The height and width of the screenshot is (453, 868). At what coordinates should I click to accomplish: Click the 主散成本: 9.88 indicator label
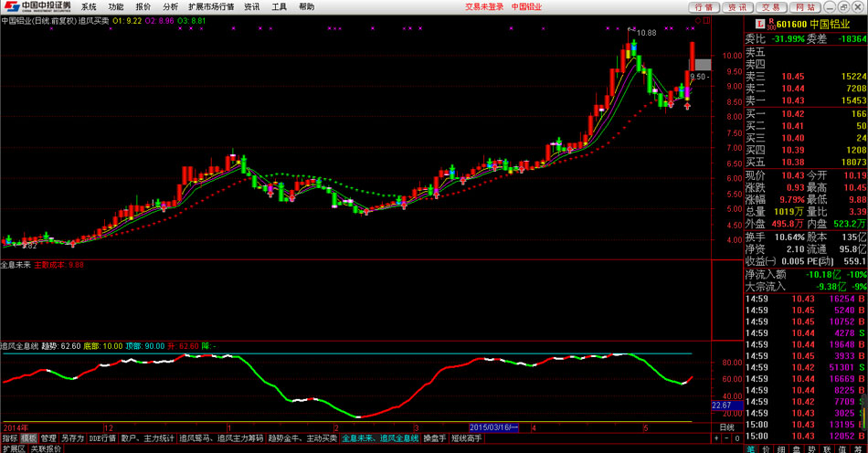click(x=59, y=265)
